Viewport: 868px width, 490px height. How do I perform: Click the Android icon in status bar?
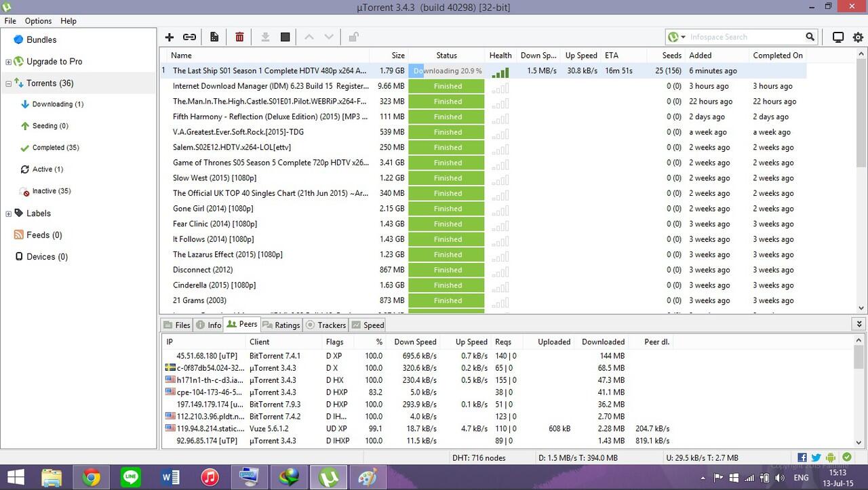click(831, 458)
